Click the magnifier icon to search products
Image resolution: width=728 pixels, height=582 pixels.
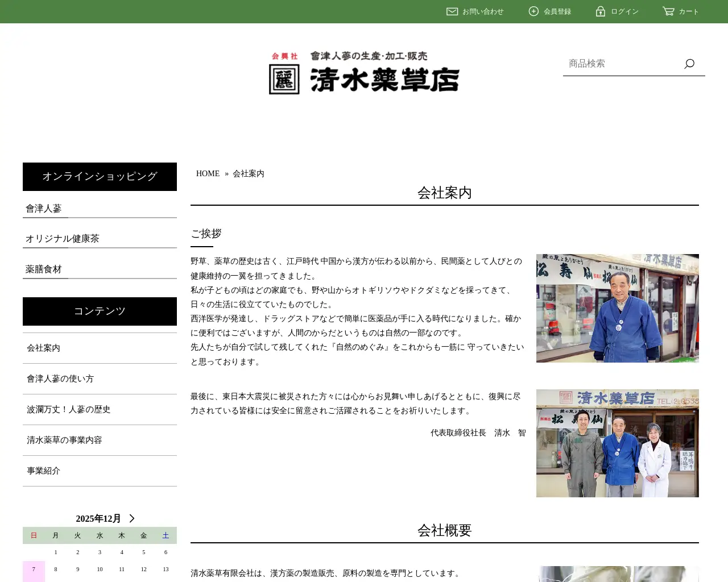pyautogui.click(x=689, y=64)
